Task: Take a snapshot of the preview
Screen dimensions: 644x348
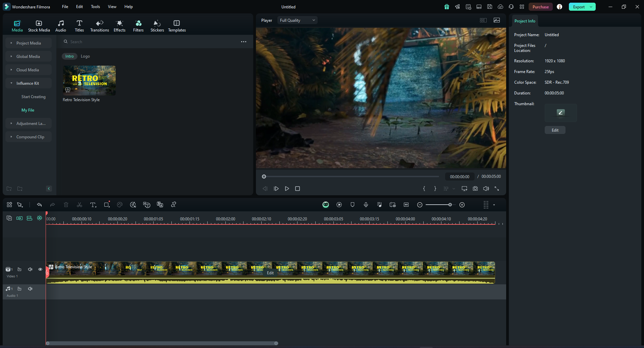Action: (x=475, y=189)
